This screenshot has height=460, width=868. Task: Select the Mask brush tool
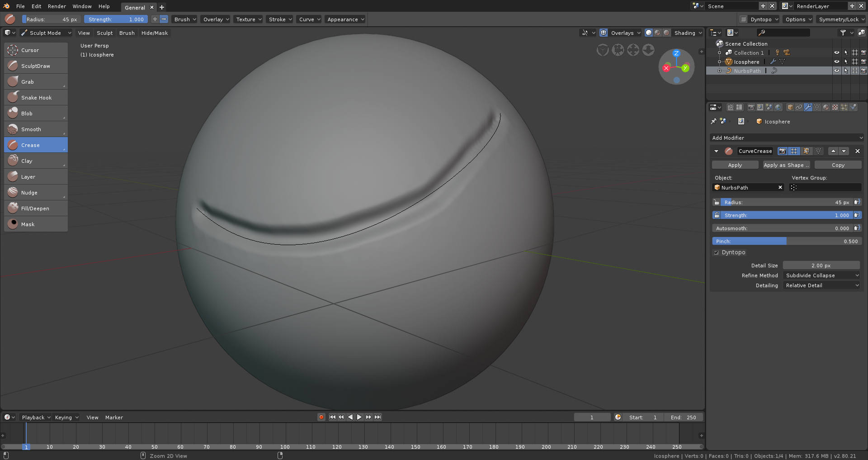coord(36,224)
